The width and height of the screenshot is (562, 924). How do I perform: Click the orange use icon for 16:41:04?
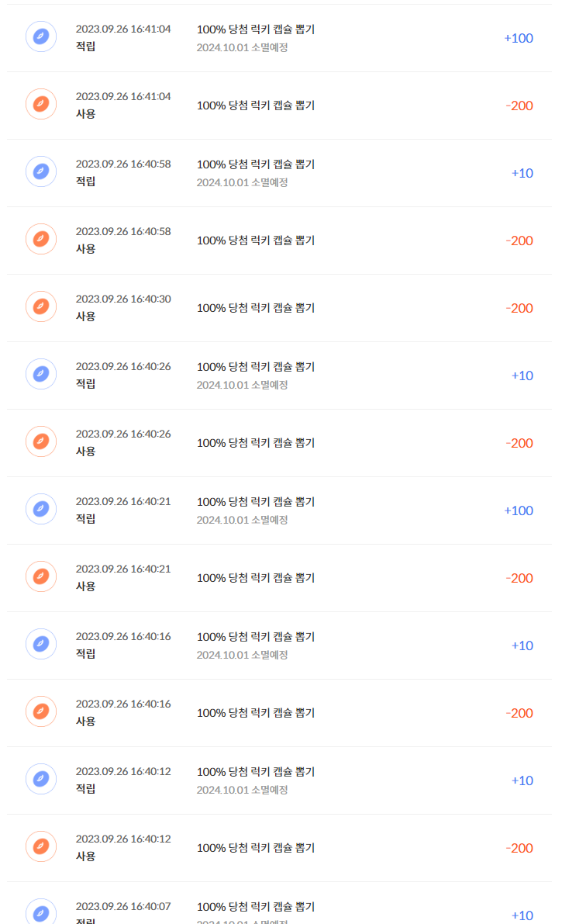point(41,104)
